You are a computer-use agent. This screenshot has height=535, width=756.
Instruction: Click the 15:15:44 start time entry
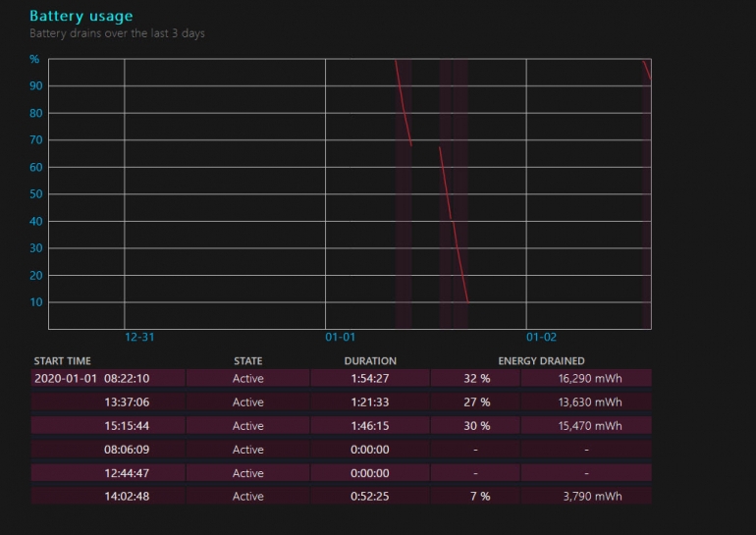pos(128,425)
